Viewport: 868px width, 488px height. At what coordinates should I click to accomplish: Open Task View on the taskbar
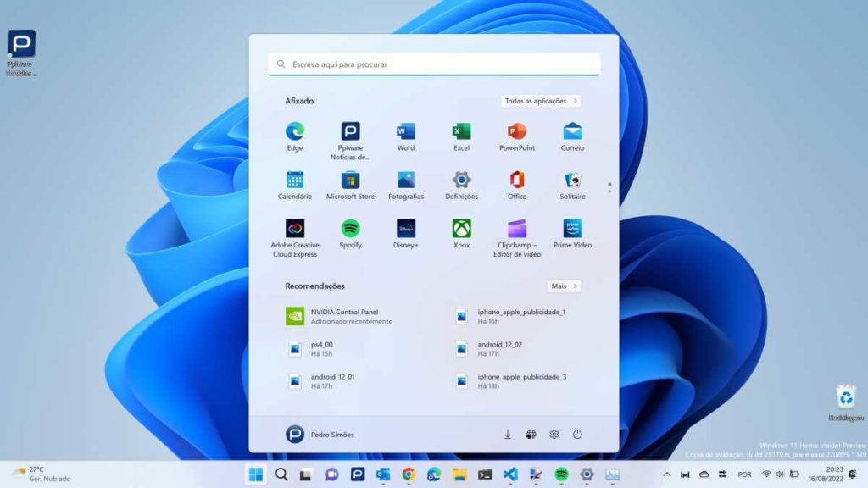305,474
